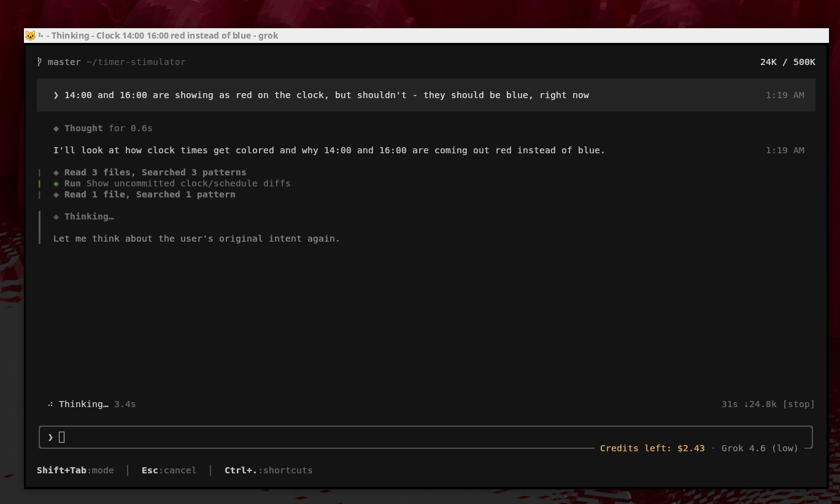This screenshot has width=840, height=504.
Task: Click the Shift+Tab:mode hint
Action: coord(75,470)
